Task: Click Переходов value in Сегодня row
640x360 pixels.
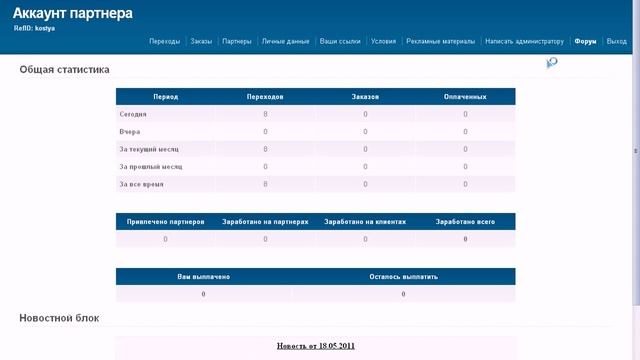Action: click(265, 114)
